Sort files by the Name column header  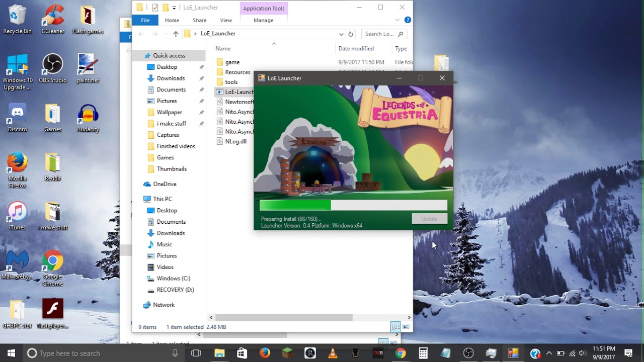tap(223, 49)
